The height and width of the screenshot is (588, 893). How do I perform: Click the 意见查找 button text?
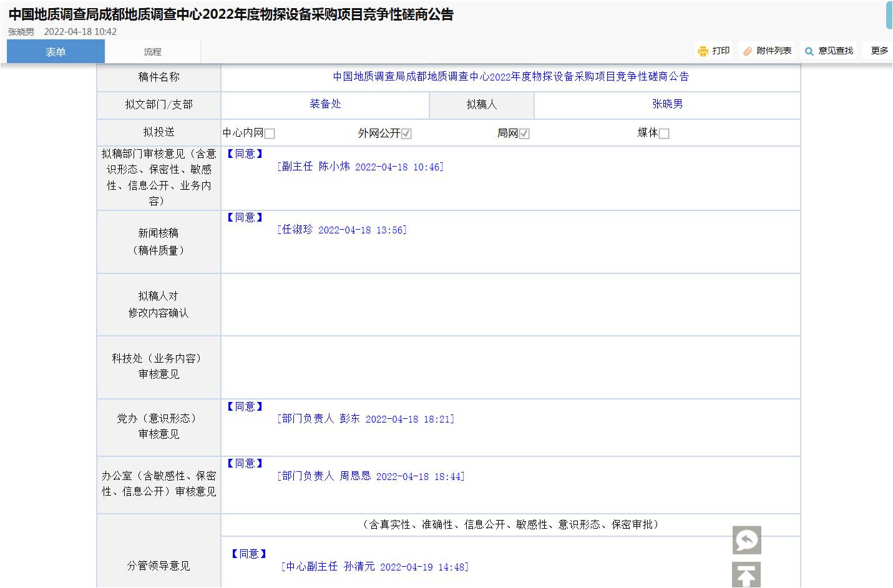click(x=836, y=51)
